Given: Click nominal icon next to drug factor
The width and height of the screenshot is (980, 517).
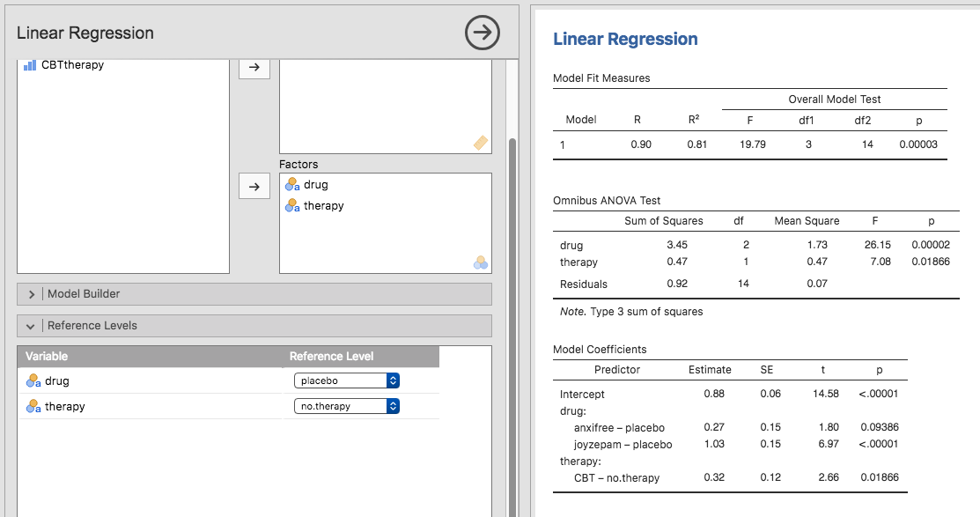Looking at the screenshot, I should coord(291,184).
